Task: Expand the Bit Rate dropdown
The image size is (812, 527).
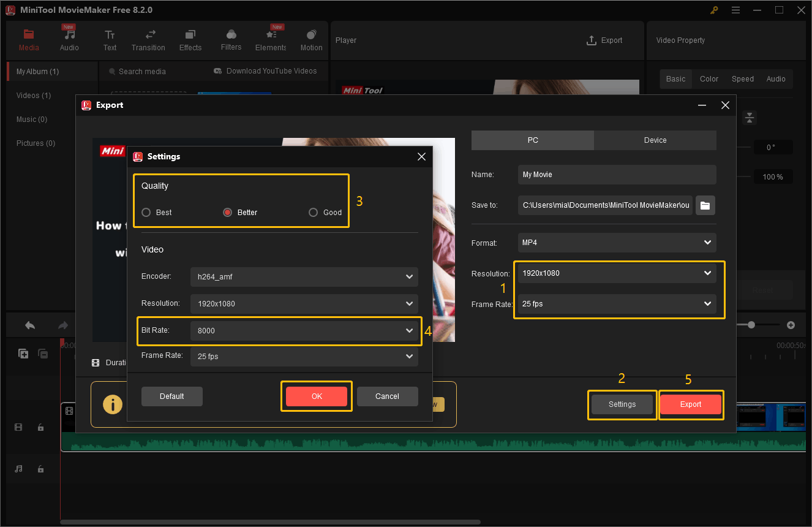Action: (x=304, y=331)
